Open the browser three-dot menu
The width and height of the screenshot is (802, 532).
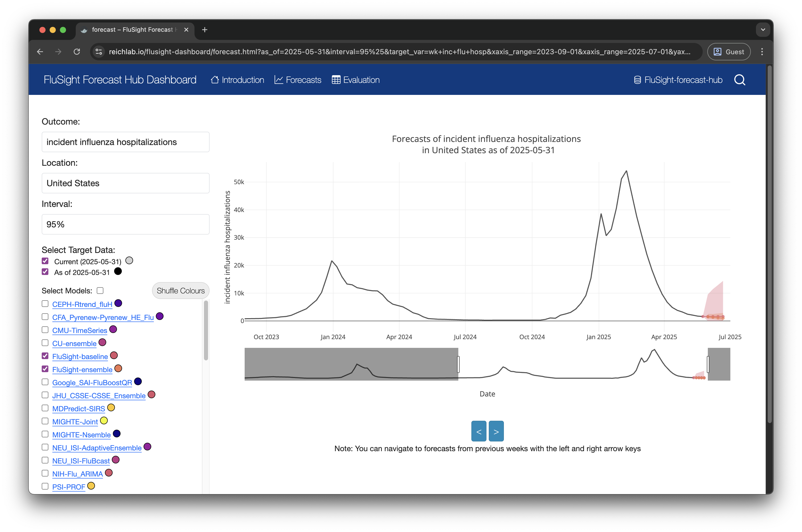tap(762, 52)
